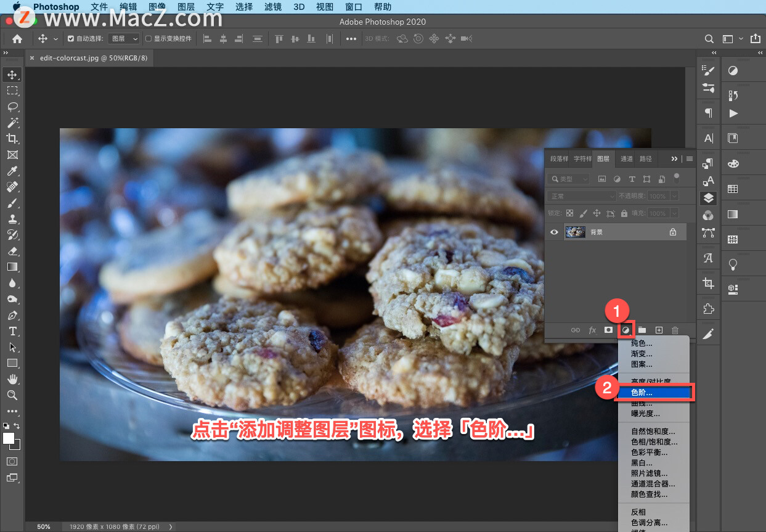The height and width of the screenshot is (532, 766).
Task: Toggle the Auto-Select (自动选择) checkbox
Action: point(71,39)
